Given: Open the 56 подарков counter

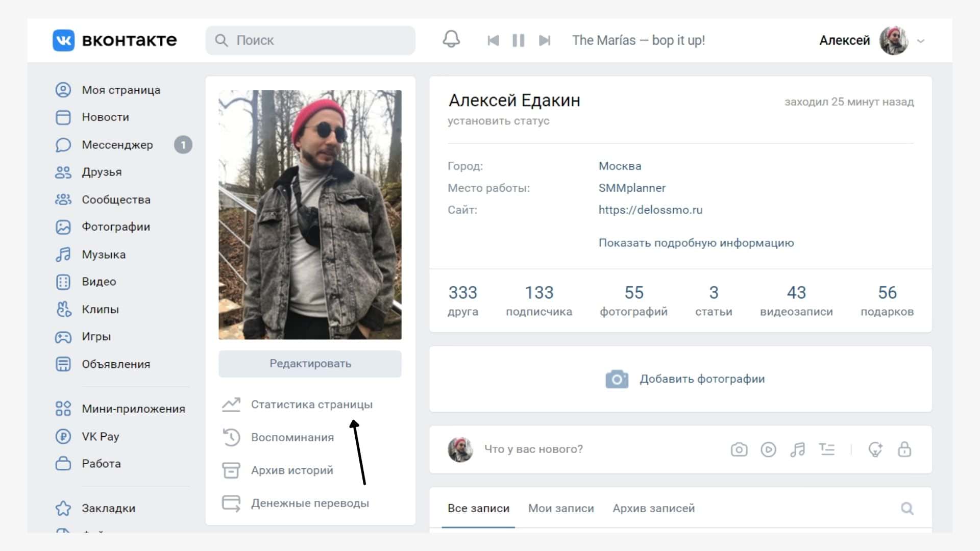Looking at the screenshot, I should (887, 301).
